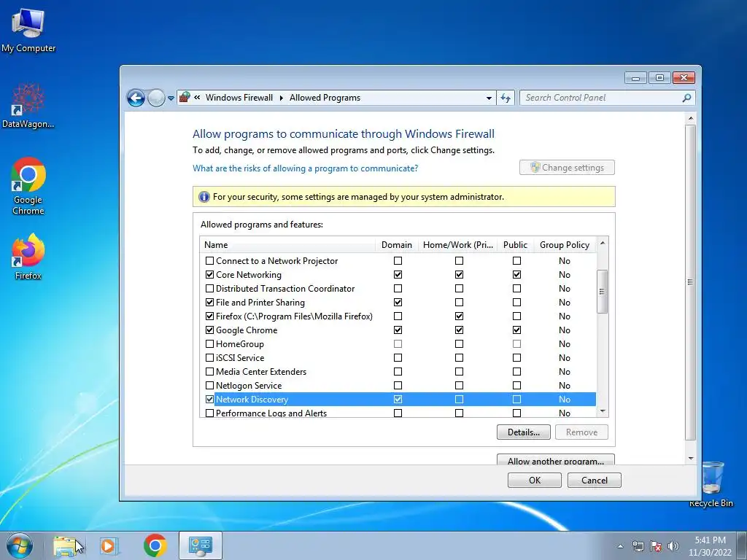The width and height of the screenshot is (747, 560).
Task: Click the Details button
Action: (x=524, y=432)
